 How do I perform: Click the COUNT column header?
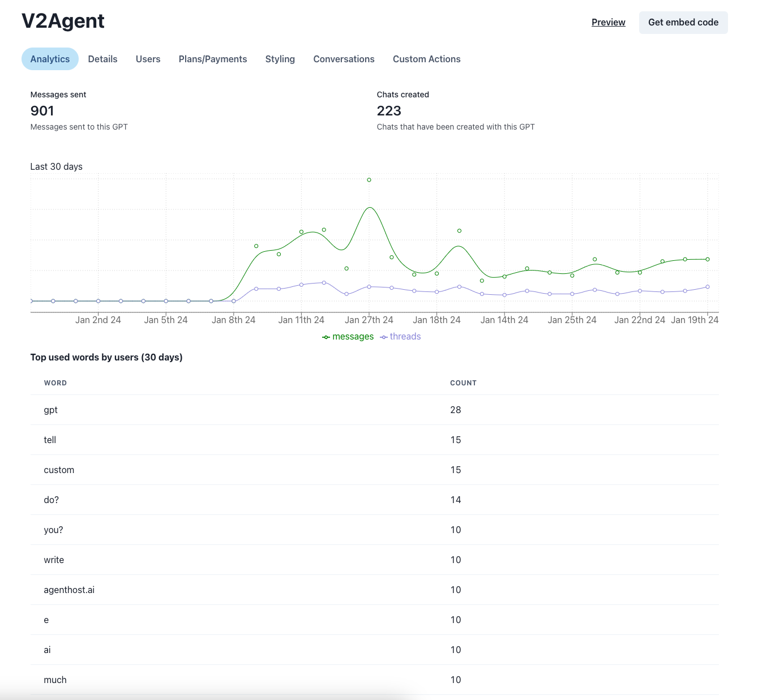463,383
